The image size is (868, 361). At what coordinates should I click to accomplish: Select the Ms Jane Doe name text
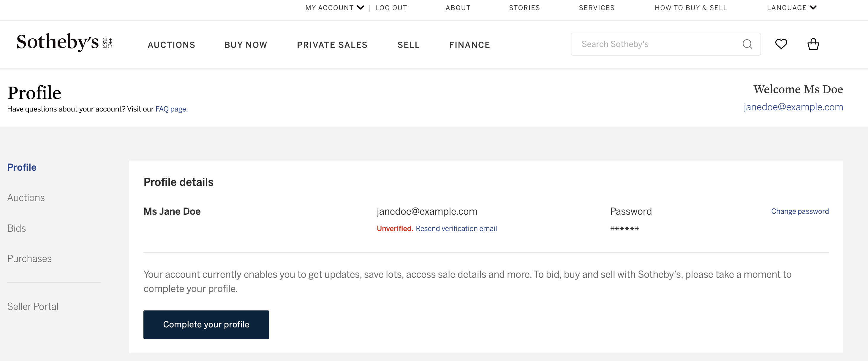[172, 211]
